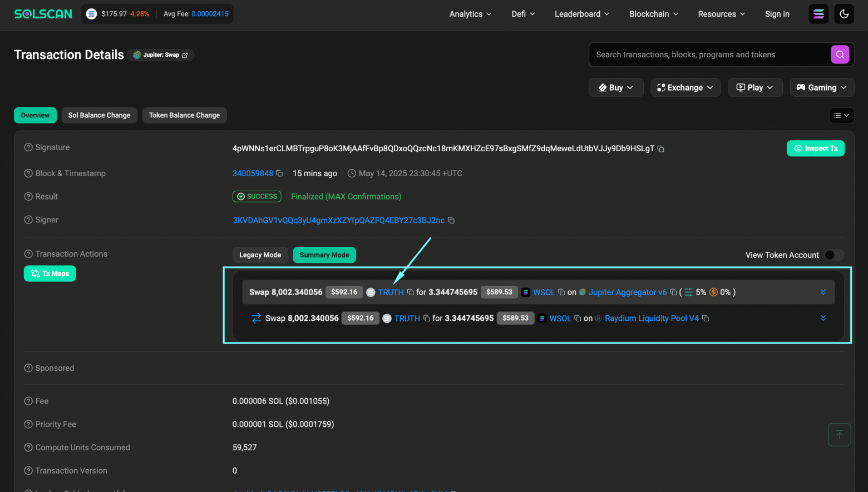
Task: Open the Exchange dropdown
Action: [685, 88]
